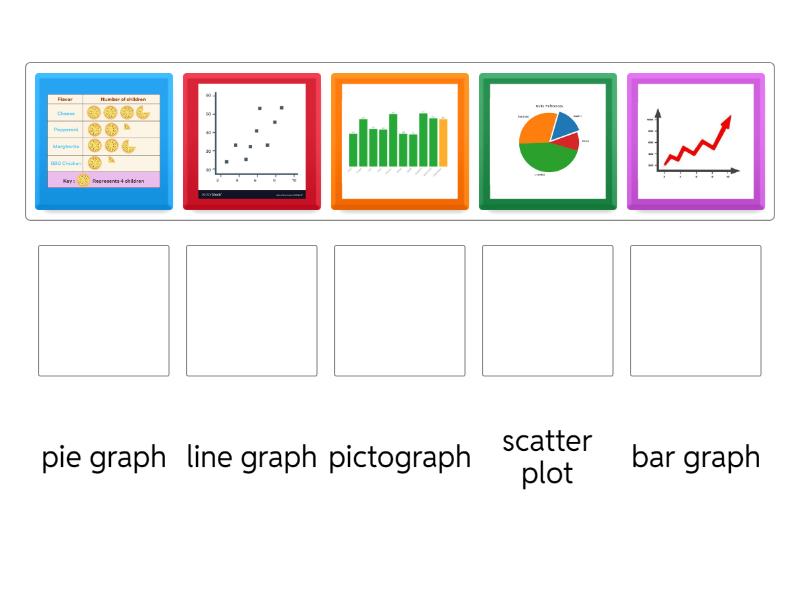Click the orange bar in the bar chart
The width and height of the screenshot is (800, 600).
tap(443, 142)
